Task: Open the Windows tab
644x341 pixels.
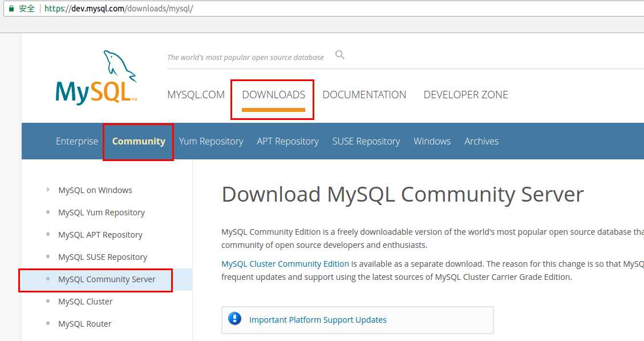Action: click(432, 141)
